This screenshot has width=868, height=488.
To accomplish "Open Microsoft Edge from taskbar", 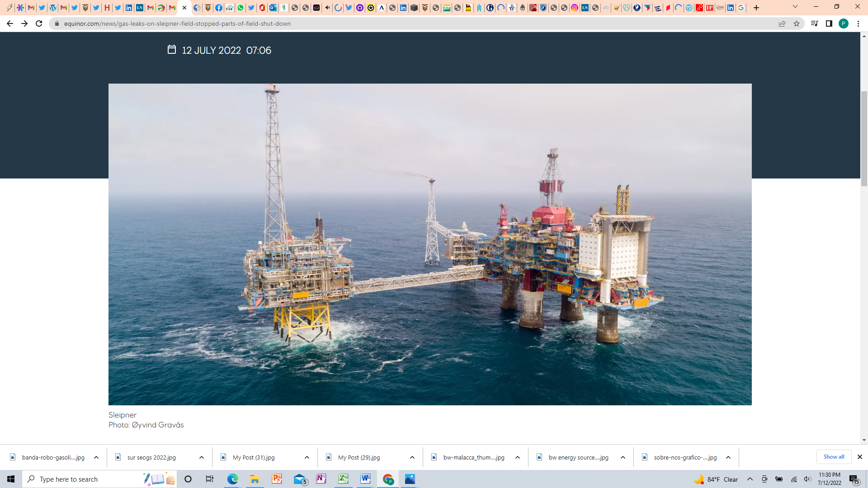I will click(x=232, y=479).
